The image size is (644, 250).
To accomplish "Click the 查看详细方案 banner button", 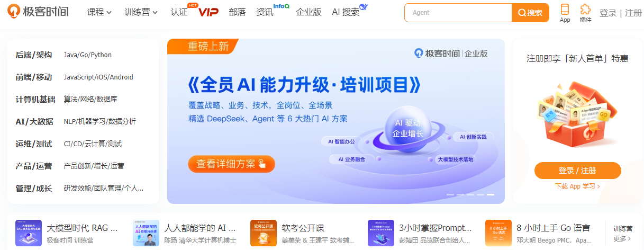I will click(232, 164).
